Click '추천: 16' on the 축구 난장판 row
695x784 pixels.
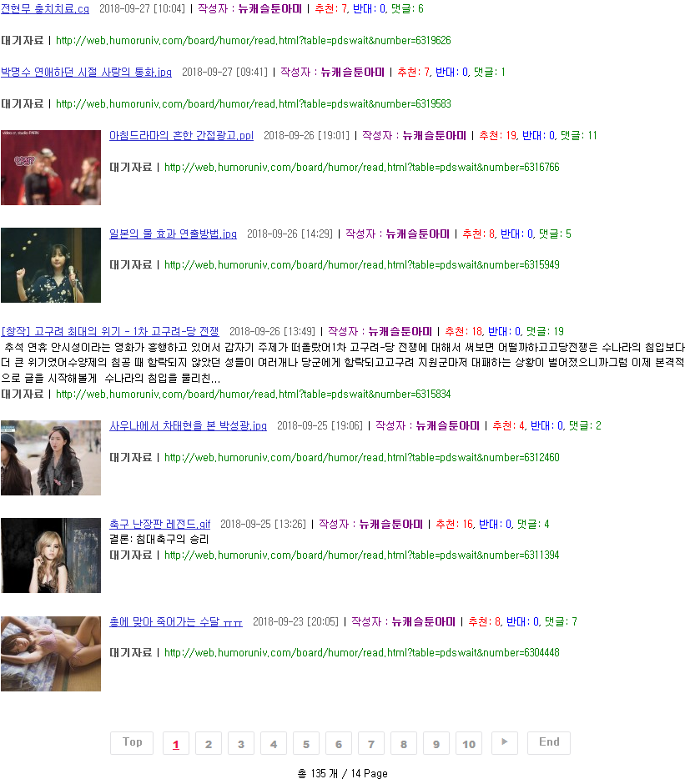pos(454,524)
